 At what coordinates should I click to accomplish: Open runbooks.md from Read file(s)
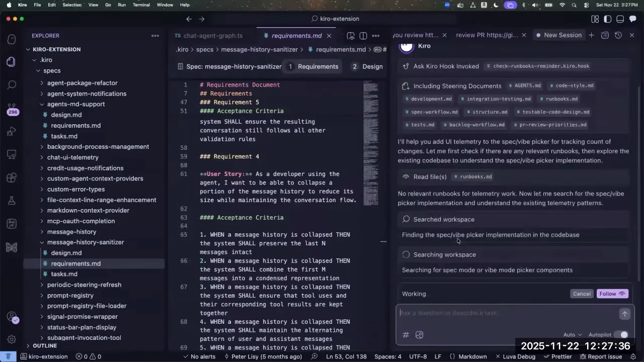tap(472, 177)
